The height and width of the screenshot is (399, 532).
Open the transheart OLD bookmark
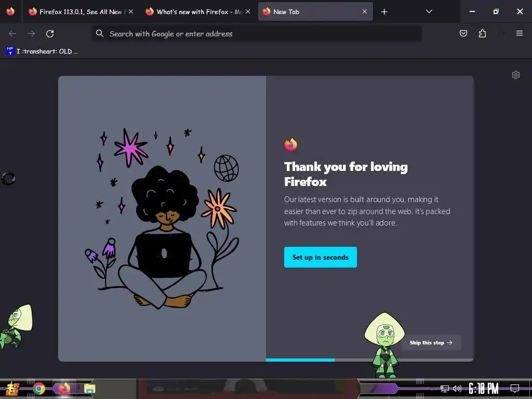coord(43,51)
